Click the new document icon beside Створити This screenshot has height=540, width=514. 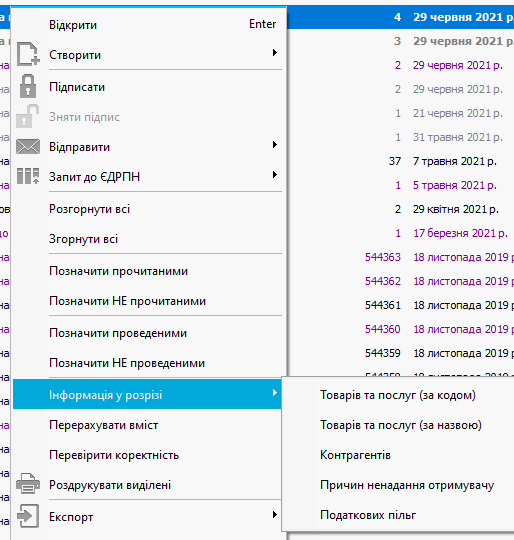point(28,54)
